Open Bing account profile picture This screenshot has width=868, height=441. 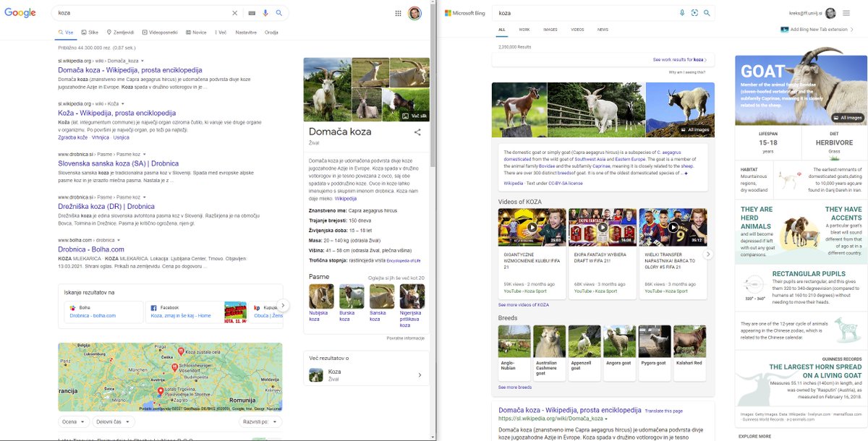pos(830,13)
